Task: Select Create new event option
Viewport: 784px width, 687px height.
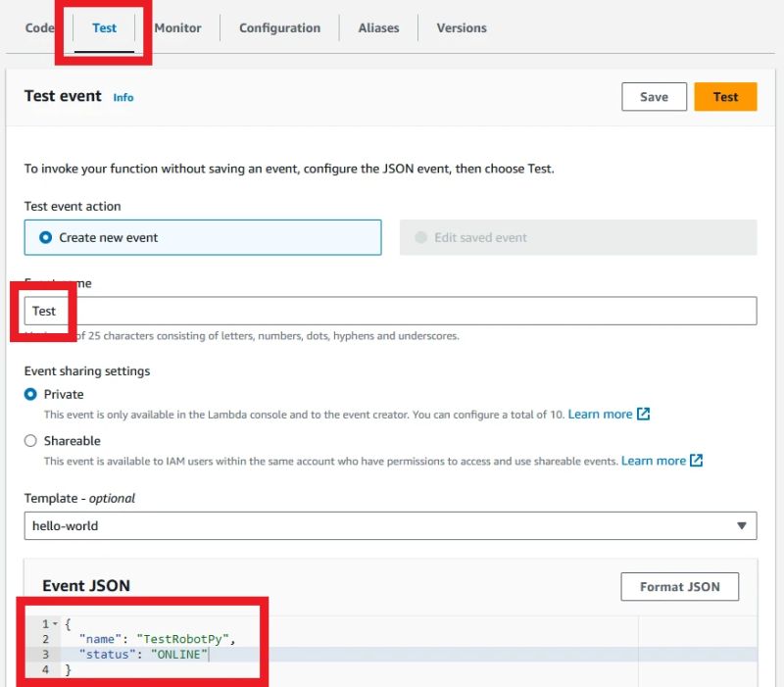Action: click(x=203, y=237)
